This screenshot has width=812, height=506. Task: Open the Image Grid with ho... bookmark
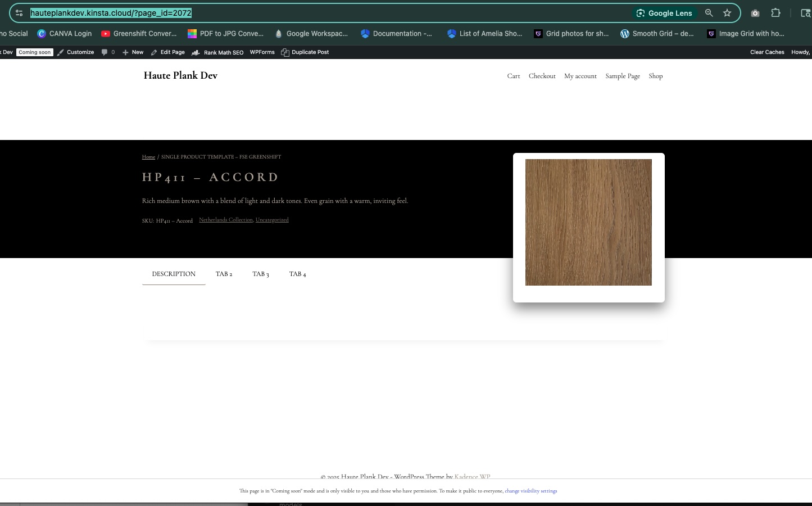746,34
